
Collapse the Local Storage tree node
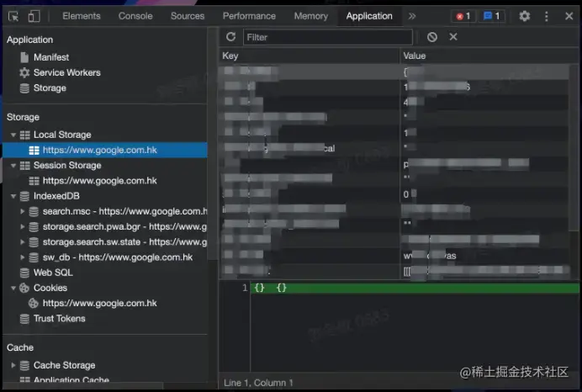coord(13,135)
